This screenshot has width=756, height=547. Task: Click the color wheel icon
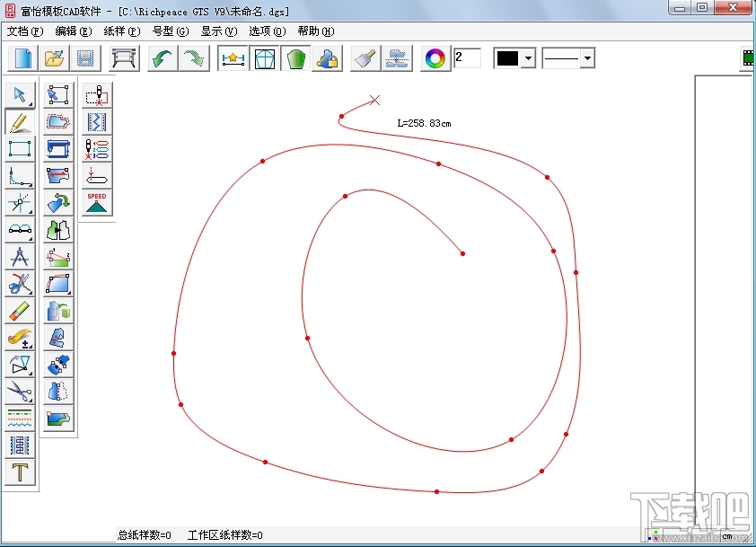(435, 59)
